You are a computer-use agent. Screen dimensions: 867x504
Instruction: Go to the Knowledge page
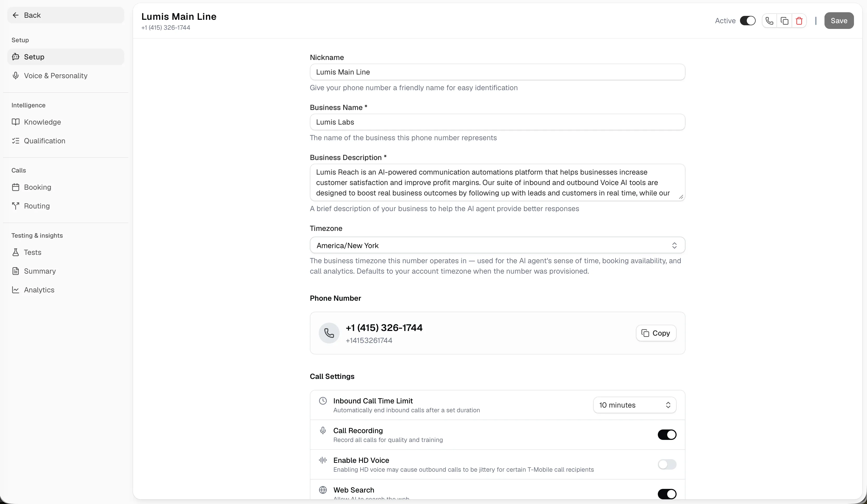coord(65,122)
